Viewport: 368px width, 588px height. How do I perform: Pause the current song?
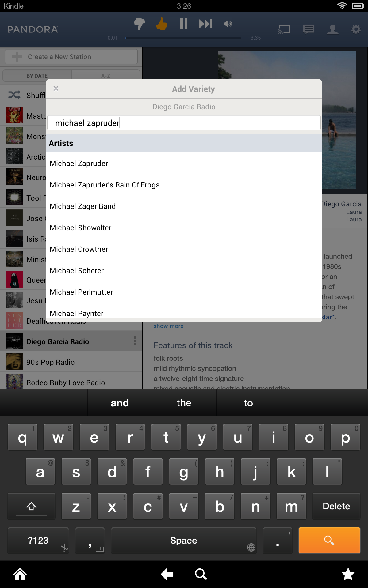(x=184, y=24)
